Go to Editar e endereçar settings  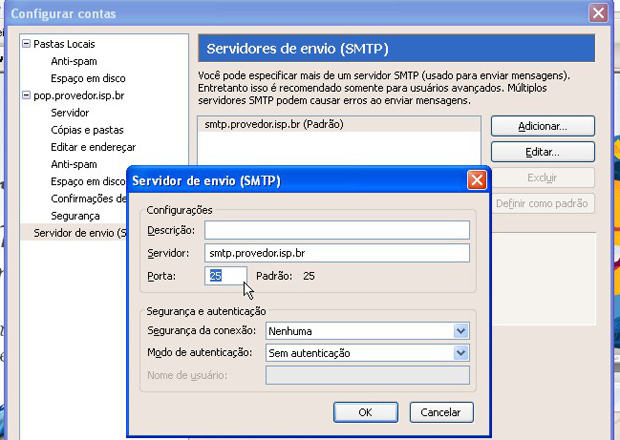[x=93, y=147]
